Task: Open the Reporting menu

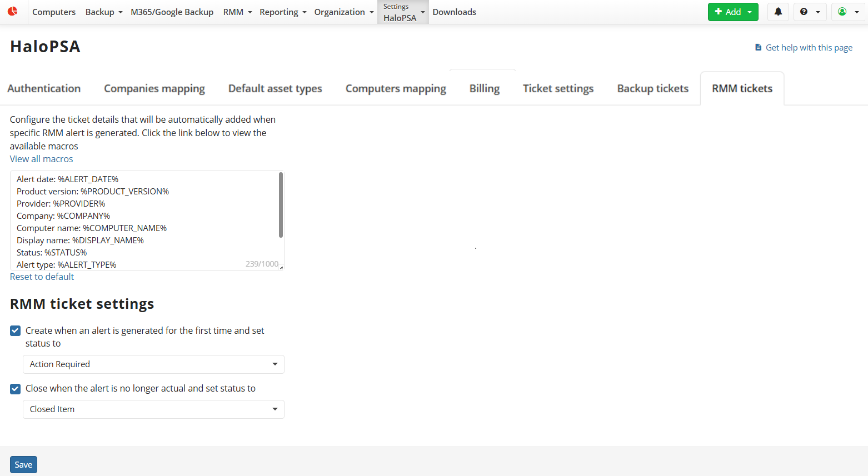Action: [x=282, y=12]
